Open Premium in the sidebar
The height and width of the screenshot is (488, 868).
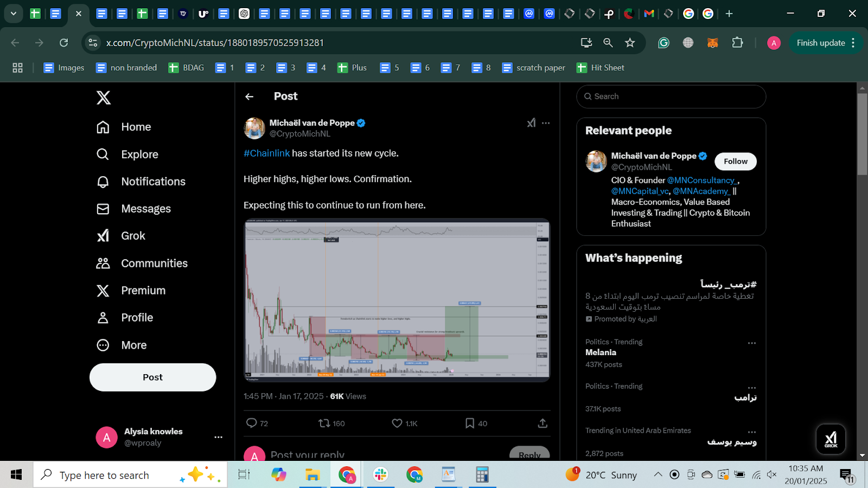coord(131,291)
